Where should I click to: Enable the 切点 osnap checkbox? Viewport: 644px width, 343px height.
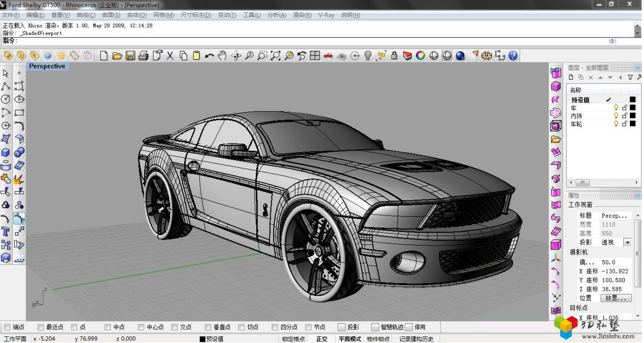click(x=242, y=327)
